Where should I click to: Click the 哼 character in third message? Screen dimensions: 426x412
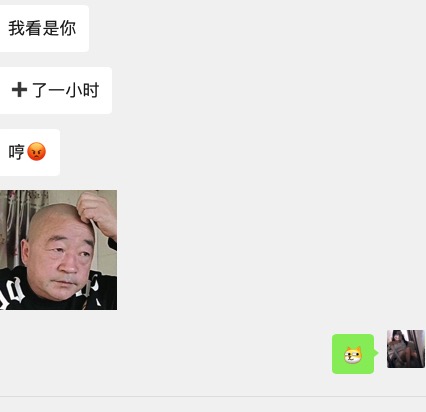coord(17,152)
